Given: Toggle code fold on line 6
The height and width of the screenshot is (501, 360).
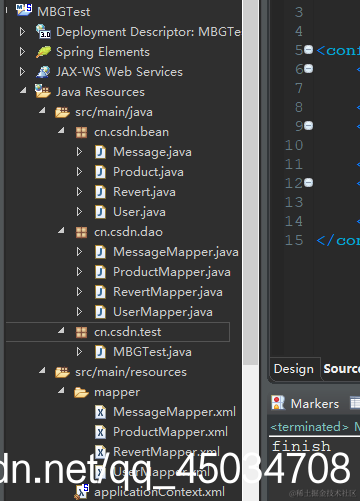Looking at the screenshot, I should 309,69.
